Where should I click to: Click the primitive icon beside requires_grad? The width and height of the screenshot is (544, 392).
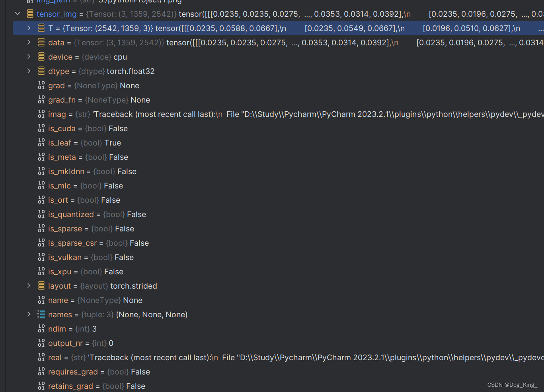click(x=41, y=372)
